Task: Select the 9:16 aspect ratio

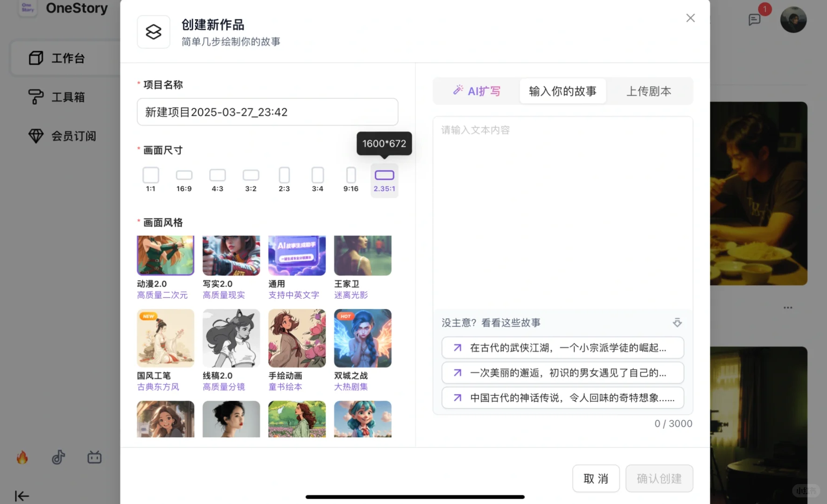Action: pyautogui.click(x=351, y=179)
